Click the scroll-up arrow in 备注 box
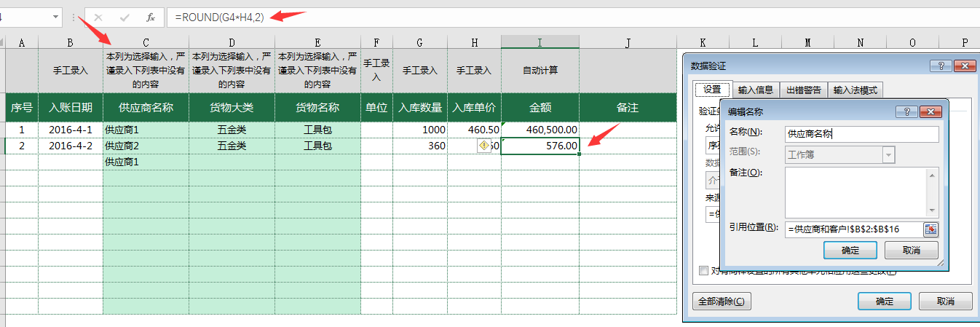This screenshot has width=980, height=327. pos(933,173)
